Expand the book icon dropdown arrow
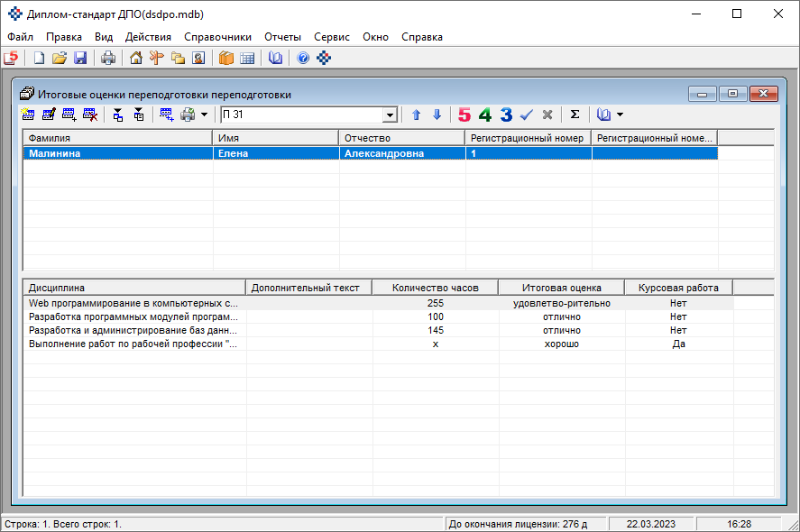 620,115
